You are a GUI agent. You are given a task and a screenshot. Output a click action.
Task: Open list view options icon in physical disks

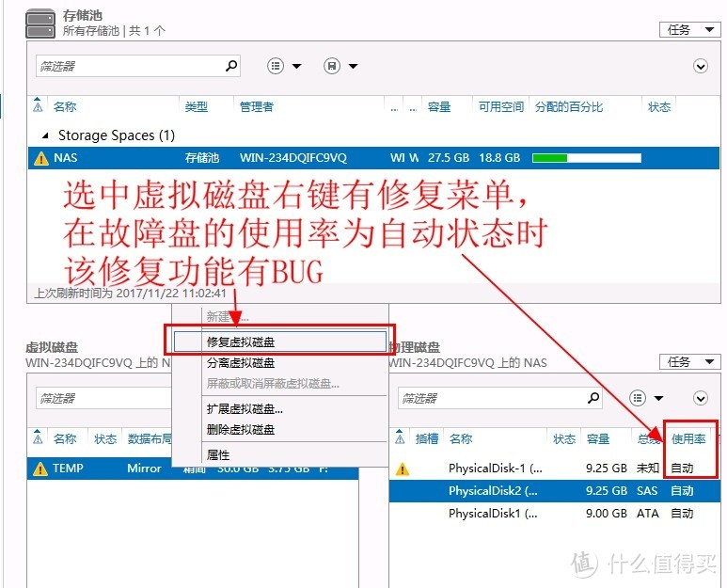(638, 398)
